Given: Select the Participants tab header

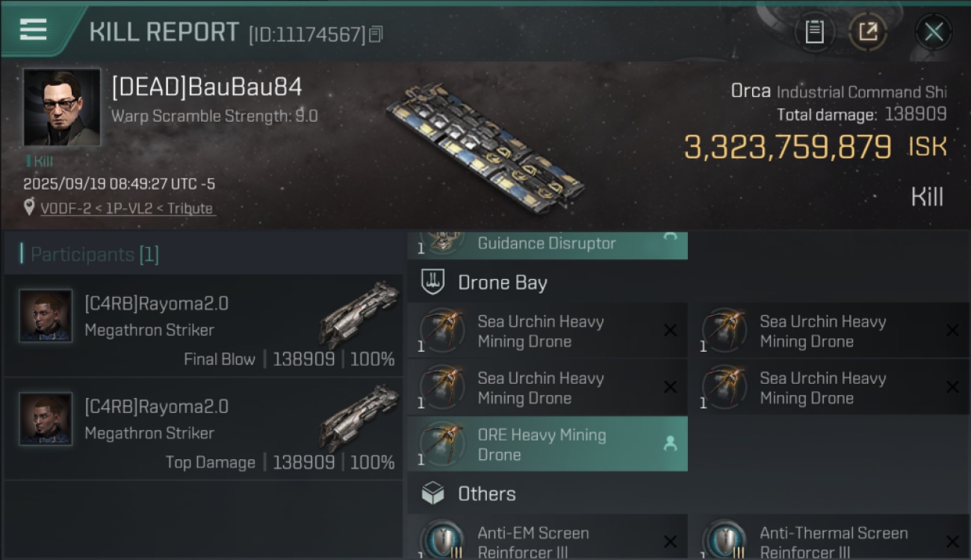Looking at the screenshot, I should click(x=90, y=255).
